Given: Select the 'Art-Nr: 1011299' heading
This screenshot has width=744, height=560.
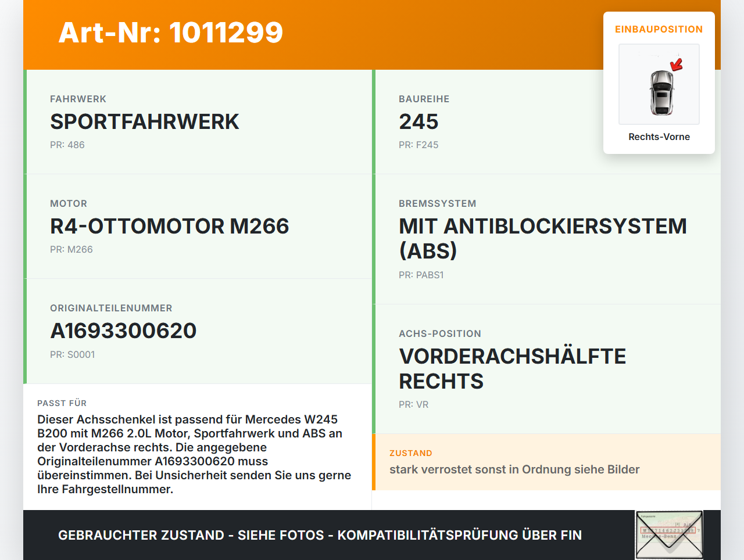Looking at the screenshot, I should point(171,33).
